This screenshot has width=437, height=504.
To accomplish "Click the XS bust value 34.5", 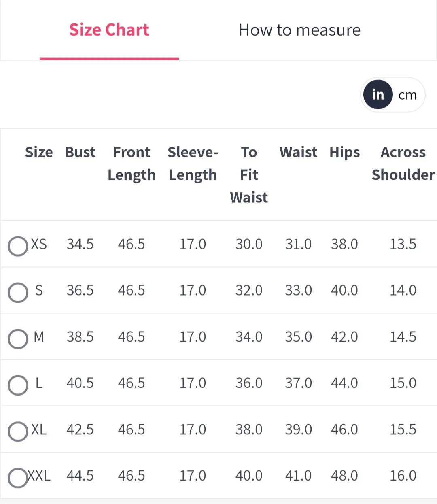I will [x=80, y=244].
